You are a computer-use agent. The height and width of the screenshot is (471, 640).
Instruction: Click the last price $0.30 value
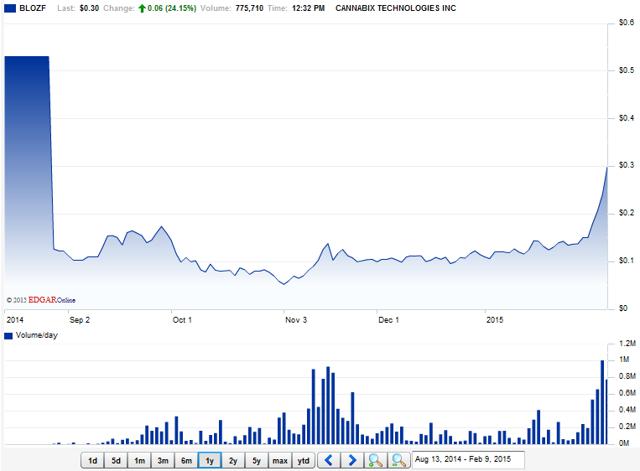89,8
